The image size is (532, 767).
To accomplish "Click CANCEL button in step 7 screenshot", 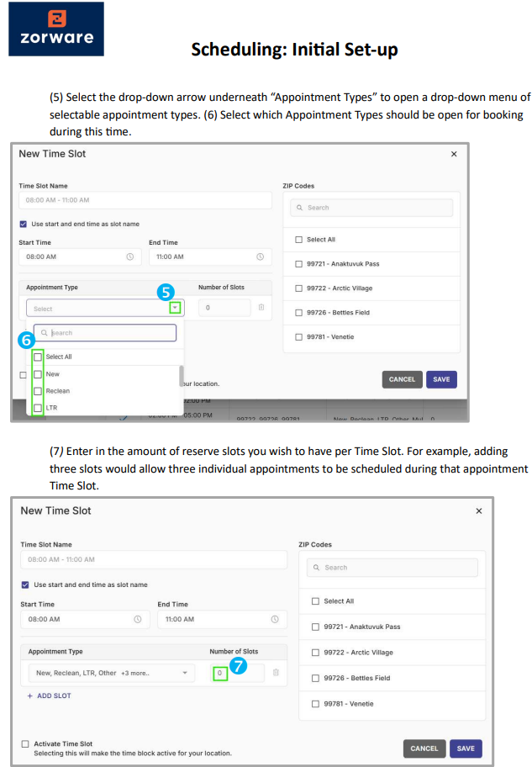I will click(424, 748).
